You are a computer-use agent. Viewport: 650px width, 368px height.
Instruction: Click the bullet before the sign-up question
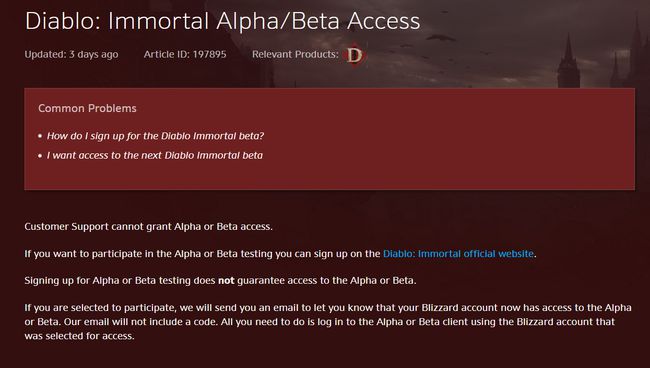point(40,136)
